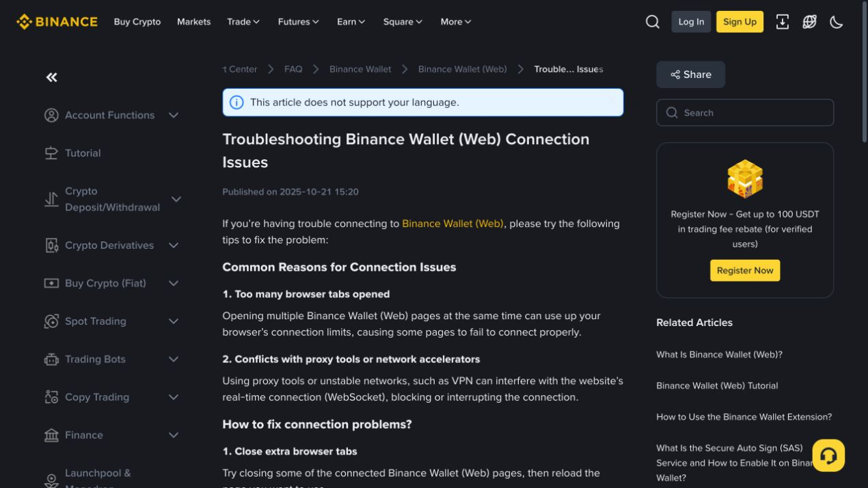Open 'What Is Binance Wallet (Web)?' article
This screenshot has width=868, height=488.
click(x=719, y=355)
